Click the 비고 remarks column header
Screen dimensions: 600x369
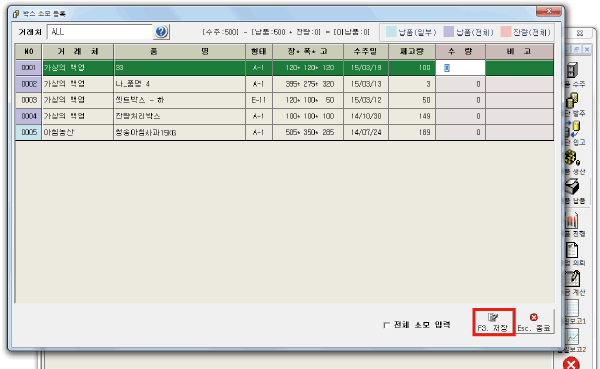coord(519,51)
